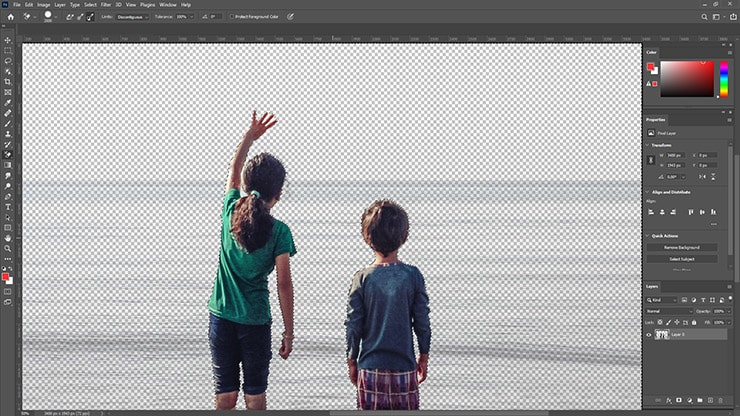Select the Type tool in toolbar
Viewport: 740px width, 416px height.
(x=8, y=207)
